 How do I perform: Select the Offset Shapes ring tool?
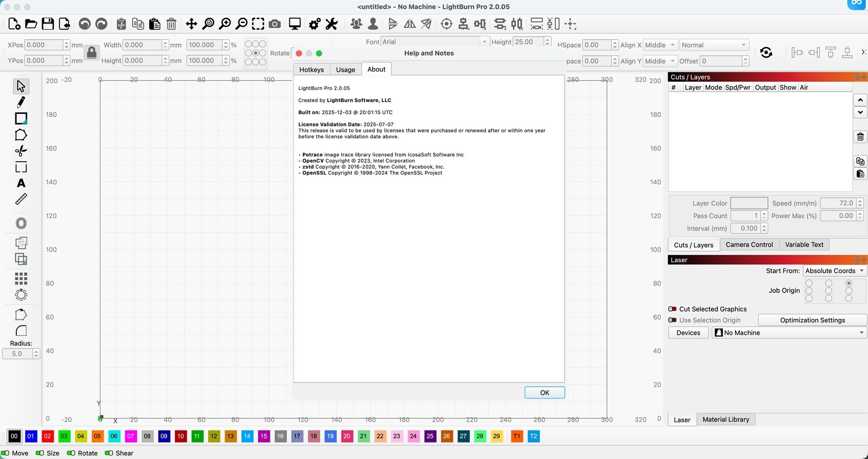coord(21,223)
